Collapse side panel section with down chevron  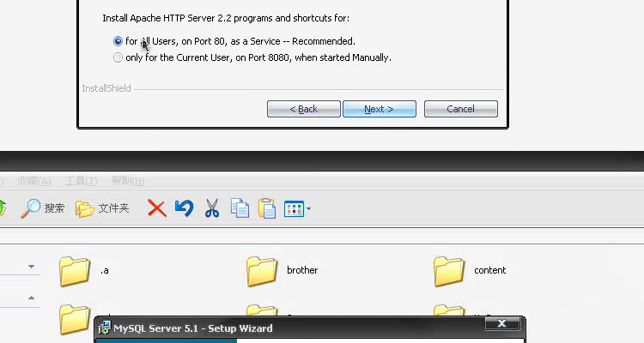pyautogui.click(x=31, y=267)
